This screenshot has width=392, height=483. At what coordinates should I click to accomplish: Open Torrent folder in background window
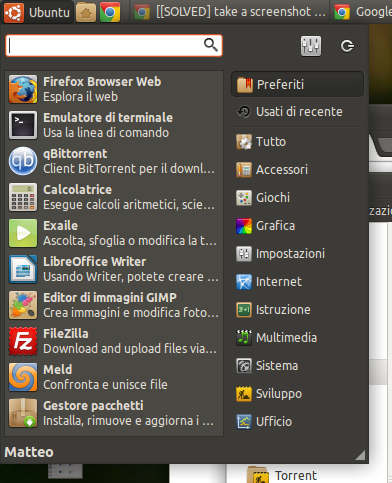[x=282, y=475]
